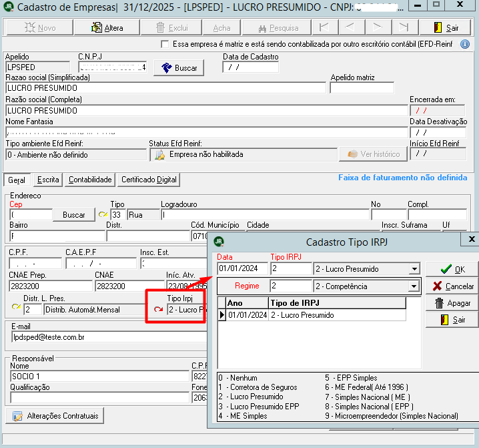479x448 pixels.
Task: Open the Geral tab
Action: coord(17,180)
